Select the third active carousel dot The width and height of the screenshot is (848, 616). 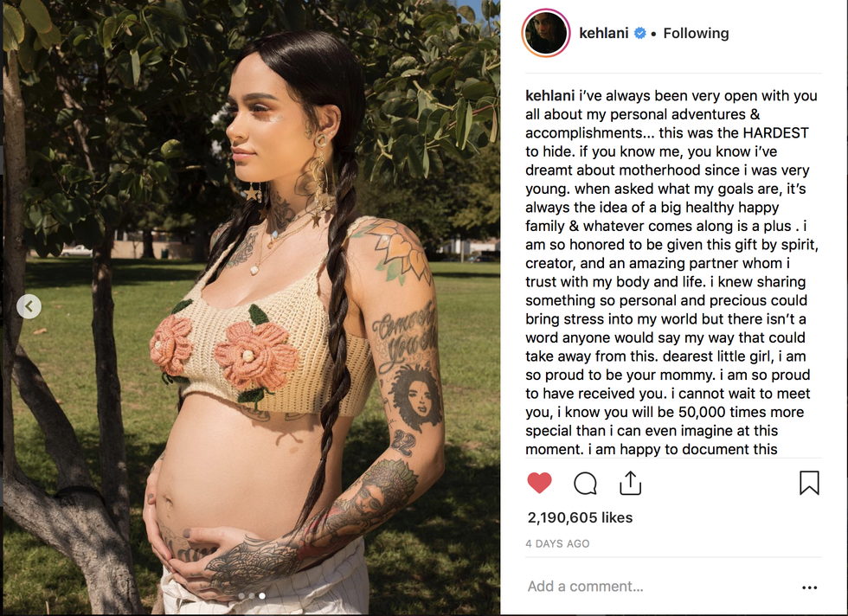(261, 596)
